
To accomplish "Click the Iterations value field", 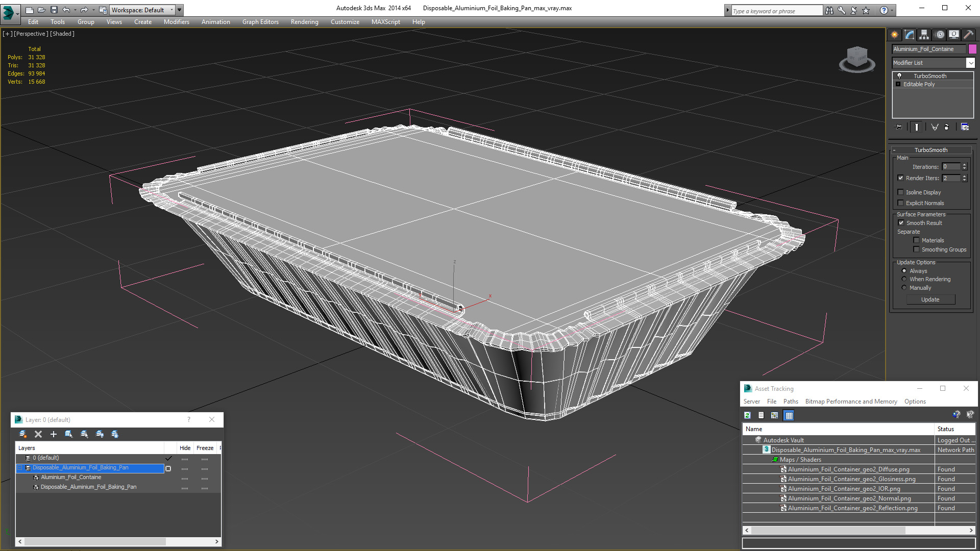I will tap(951, 167).
